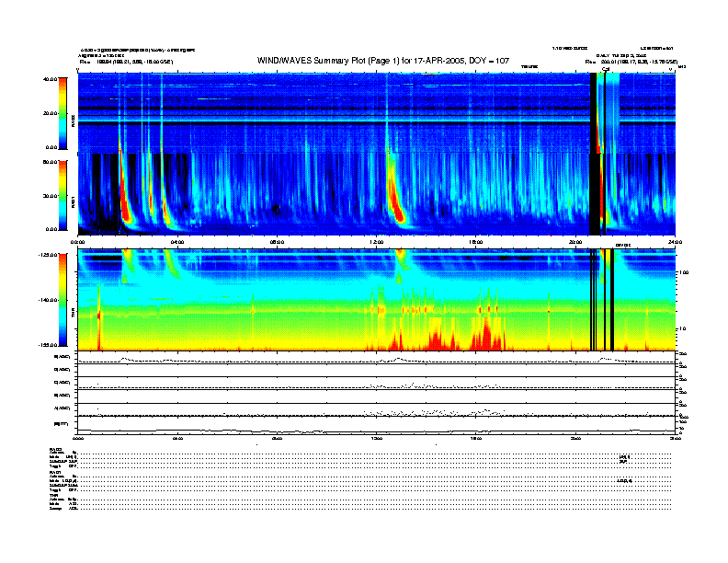Screen dimensions: 728x563
Task: Click the 10 label on TNR right axis
Action: tap(682, 329)
